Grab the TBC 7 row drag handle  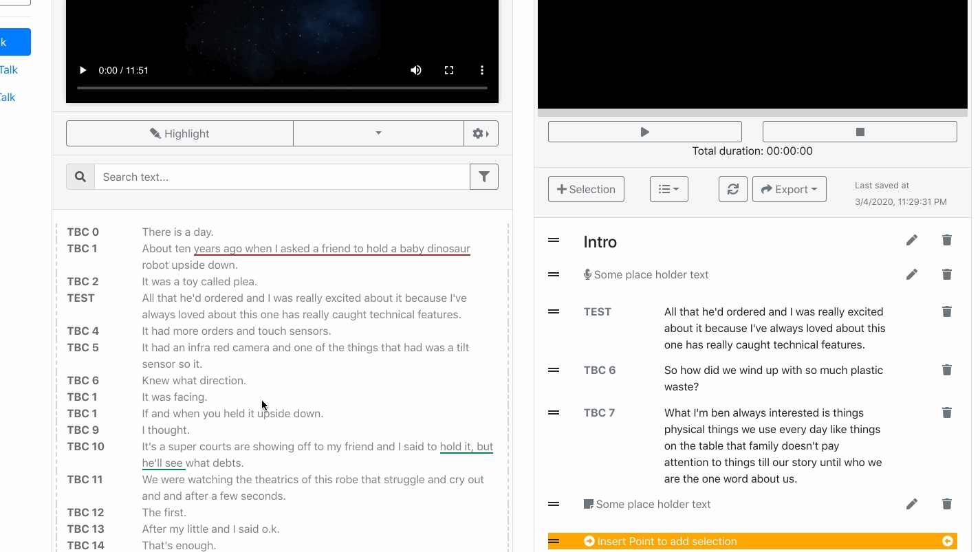554,412
